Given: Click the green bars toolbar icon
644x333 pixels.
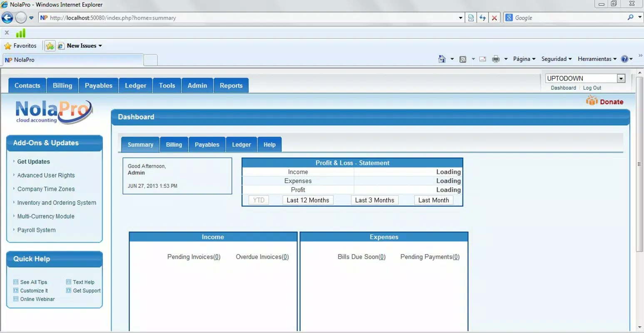Looking at the screenshot, I should click(21, 33).
